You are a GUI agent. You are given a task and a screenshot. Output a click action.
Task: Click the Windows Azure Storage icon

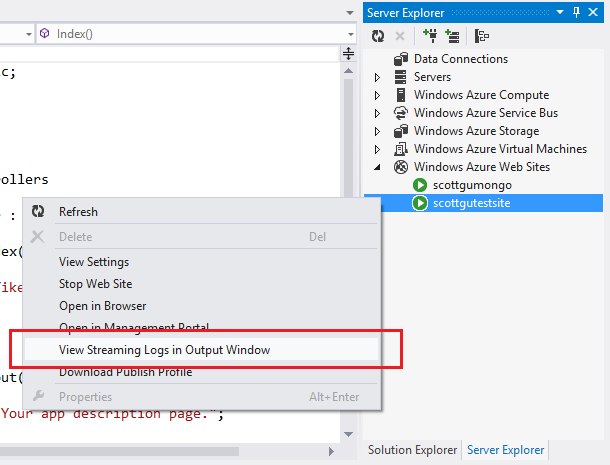point(401,131)
